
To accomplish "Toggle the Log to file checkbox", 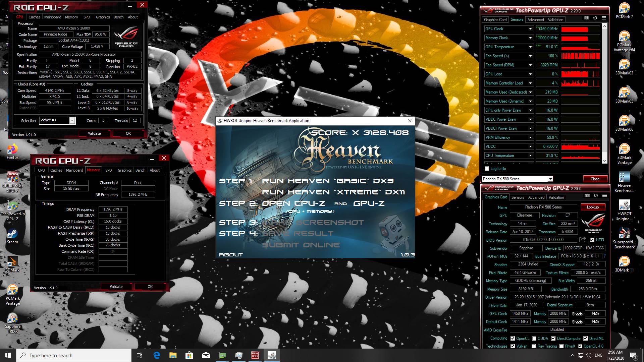I will pos(487,169).
